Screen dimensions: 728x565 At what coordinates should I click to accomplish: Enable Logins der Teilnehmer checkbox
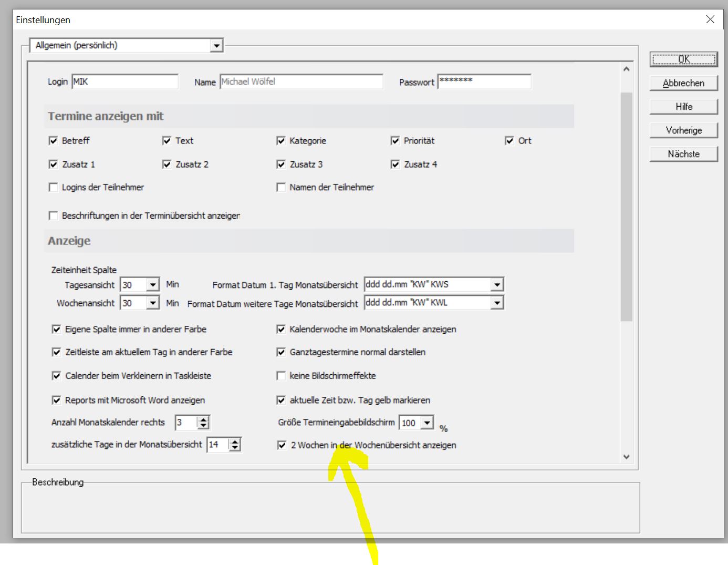[53, 188]
